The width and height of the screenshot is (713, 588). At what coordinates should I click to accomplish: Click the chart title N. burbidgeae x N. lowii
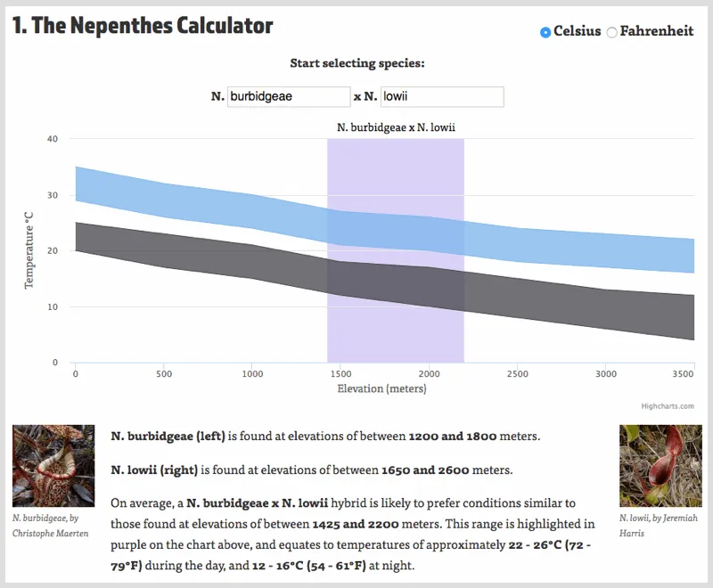[x=396, y=127]
